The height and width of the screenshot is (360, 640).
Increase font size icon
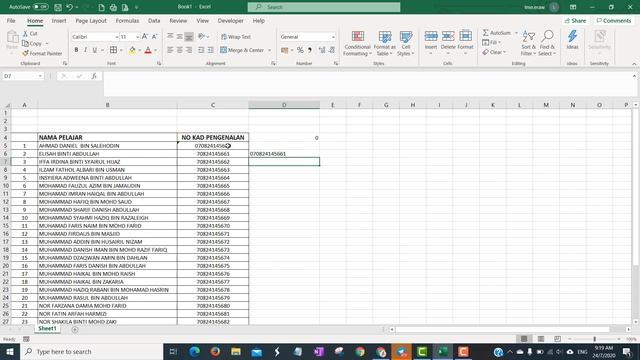click(x=145, y=37)
